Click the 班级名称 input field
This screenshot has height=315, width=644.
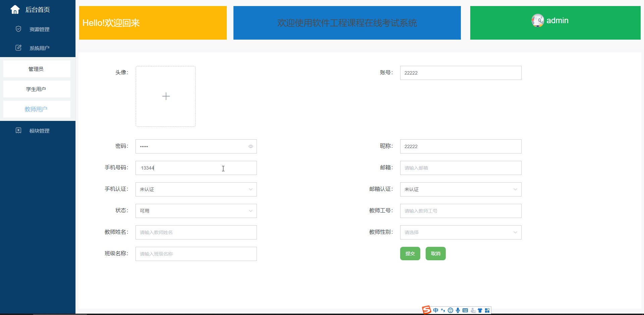click(x=196, y=254)
